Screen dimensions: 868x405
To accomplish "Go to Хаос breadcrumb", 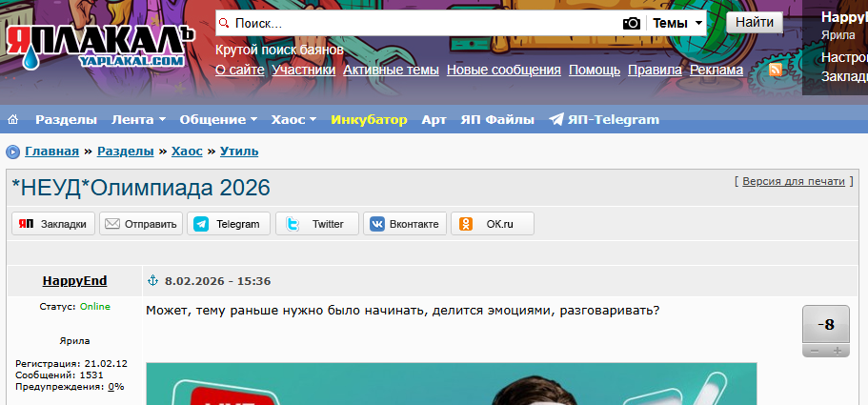I will (x=187, y=152).
